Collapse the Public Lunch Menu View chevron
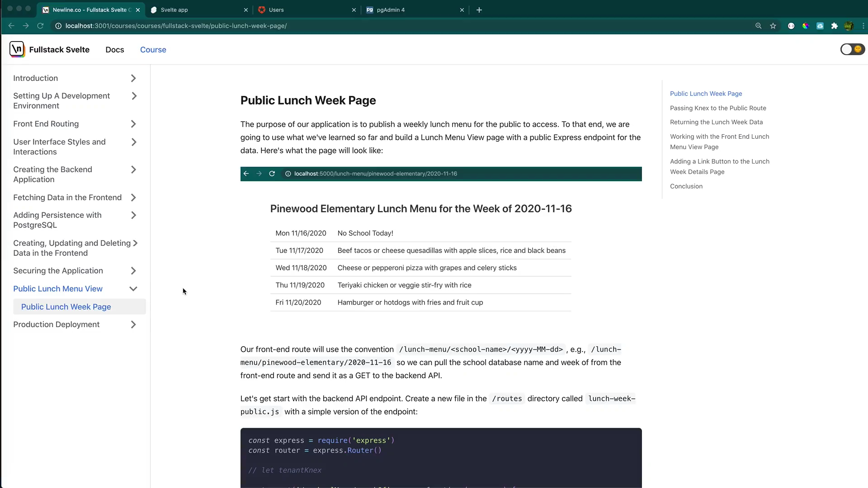868x488 pixels. [x=133, y=289]
